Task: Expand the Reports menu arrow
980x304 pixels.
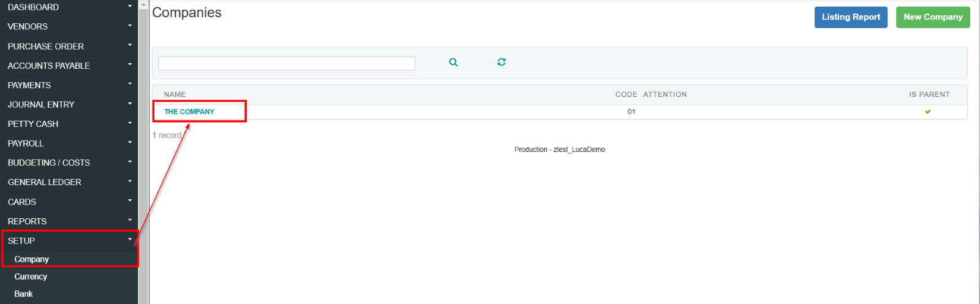Action: point(130,220)
